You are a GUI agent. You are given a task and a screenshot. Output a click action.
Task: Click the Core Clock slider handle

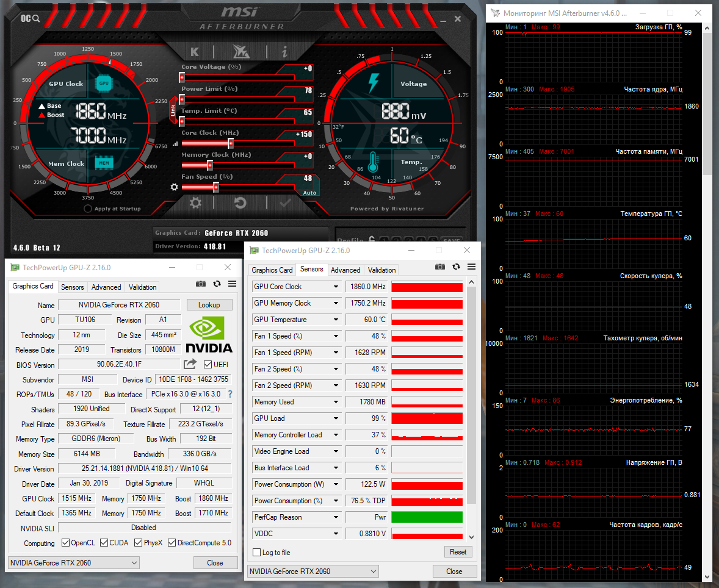pos(231,143)
